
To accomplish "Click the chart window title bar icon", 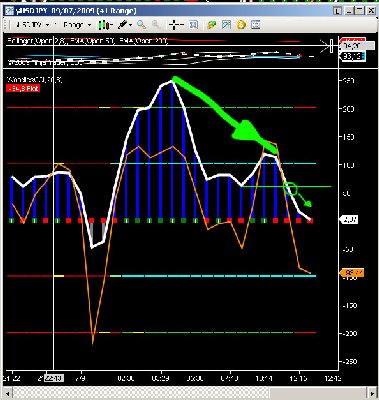I will (10, 11).
